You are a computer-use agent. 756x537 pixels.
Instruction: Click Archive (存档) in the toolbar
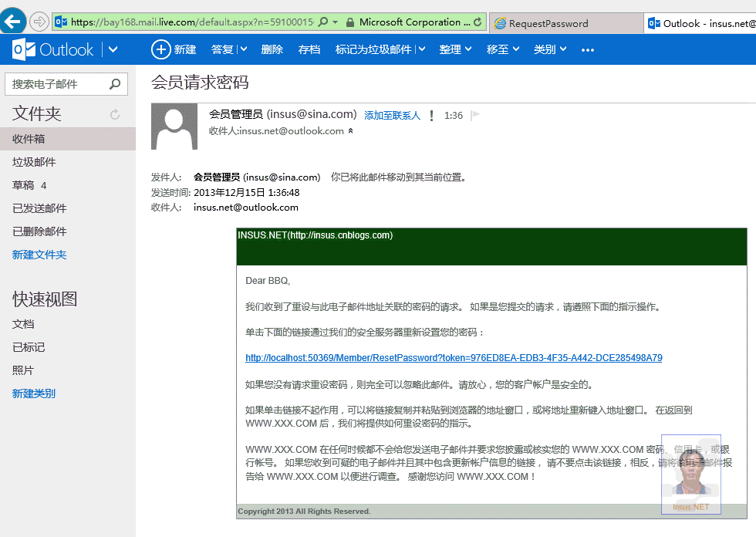click(x=309, y=49)
